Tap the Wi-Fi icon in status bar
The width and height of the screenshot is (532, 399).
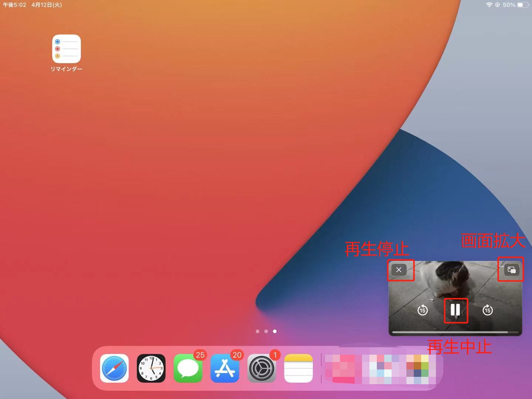point(489,5)
